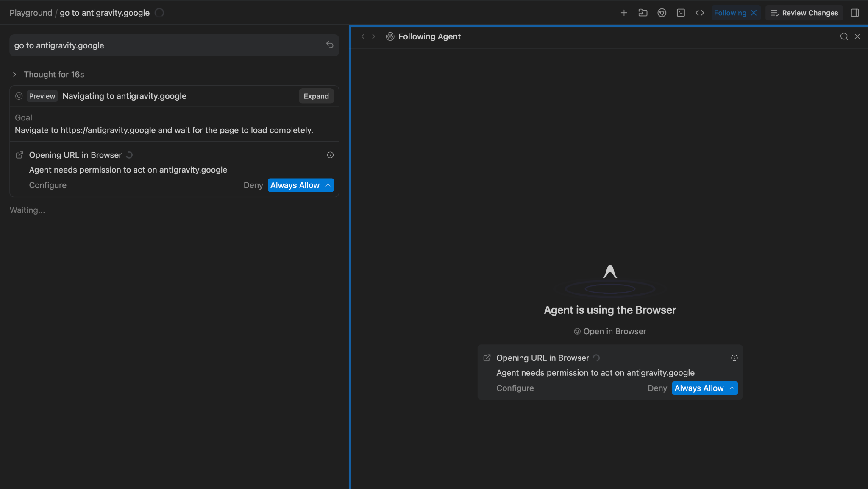This screenshot has height=489, width=868.
Task: Click the code editor angle-brackets icon
Action: 700,13
